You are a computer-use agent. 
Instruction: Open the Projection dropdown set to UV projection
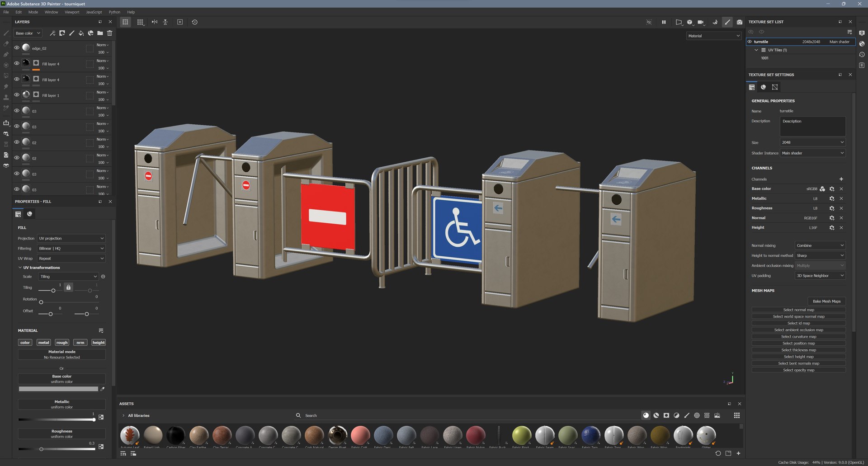(71, 238)
